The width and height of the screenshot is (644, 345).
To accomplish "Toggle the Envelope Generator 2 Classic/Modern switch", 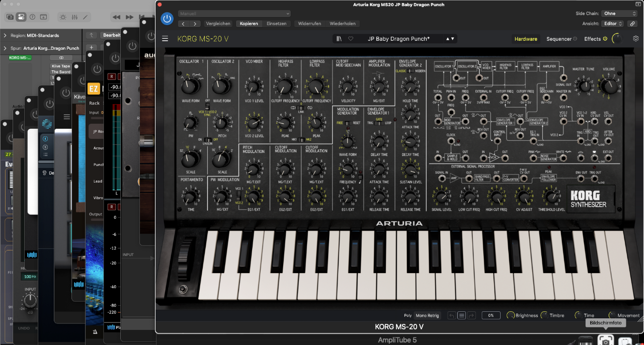I will pos(410,71).
